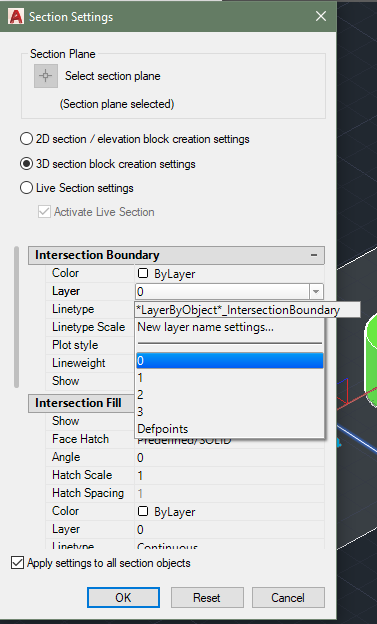377x624 pixels.
Task: Select layer 3 in dropdown list
Action: coord(230,411)
